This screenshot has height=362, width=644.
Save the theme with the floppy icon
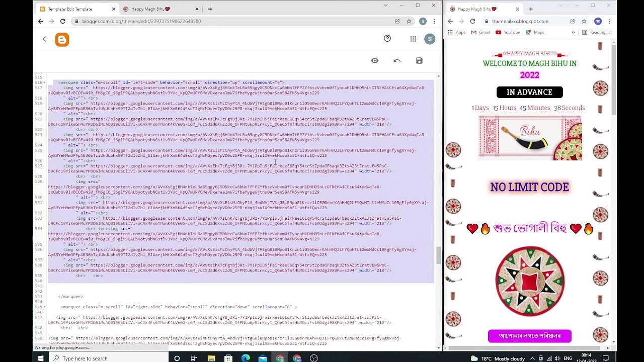click(419, 60)
